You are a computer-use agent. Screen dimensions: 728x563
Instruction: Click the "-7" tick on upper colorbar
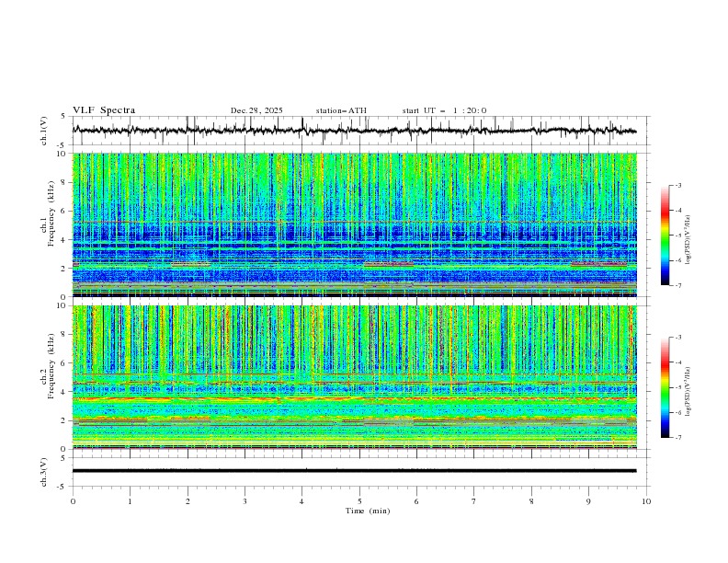pyautogui.click(x=677, y=285)
